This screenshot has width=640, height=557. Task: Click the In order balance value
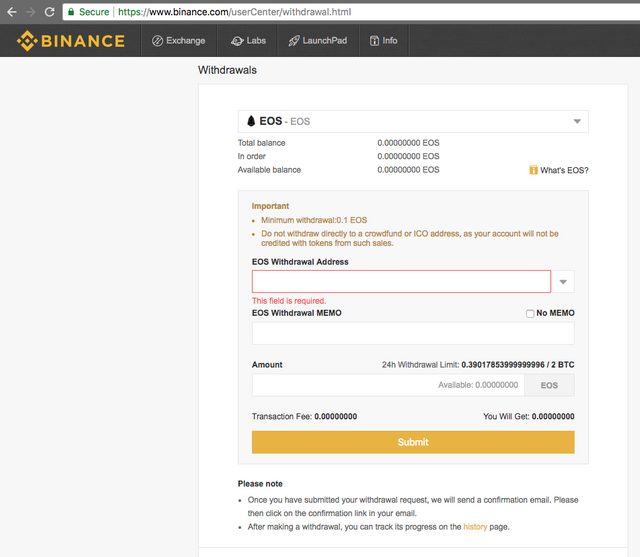coord(408,156)
